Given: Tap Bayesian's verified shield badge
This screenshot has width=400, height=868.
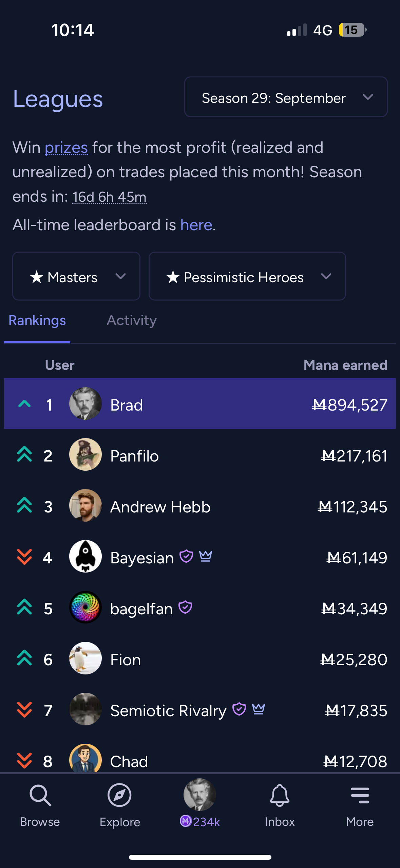Looking at the screenshot, I should point(186,556).
